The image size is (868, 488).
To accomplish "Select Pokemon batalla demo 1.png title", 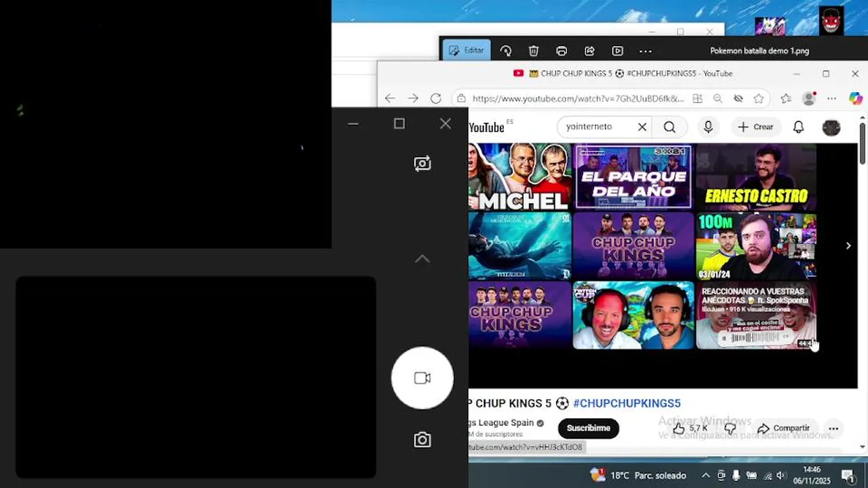I will (x=759, y=51).
